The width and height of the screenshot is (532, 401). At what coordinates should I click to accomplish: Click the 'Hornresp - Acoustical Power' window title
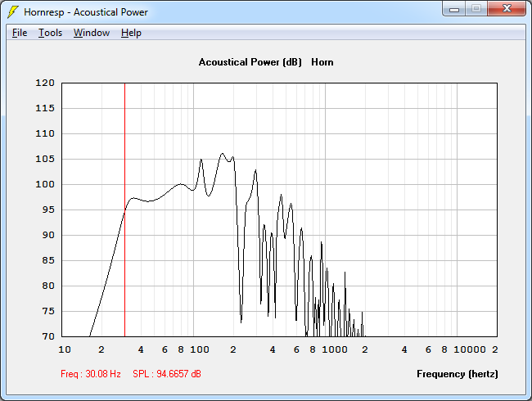[x=86, y=12]
